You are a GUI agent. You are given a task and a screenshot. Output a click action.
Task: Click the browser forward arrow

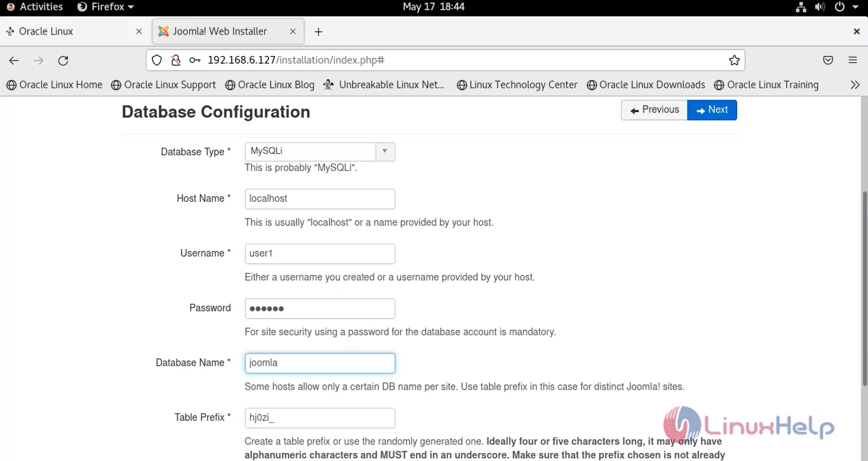coord(38,60)
